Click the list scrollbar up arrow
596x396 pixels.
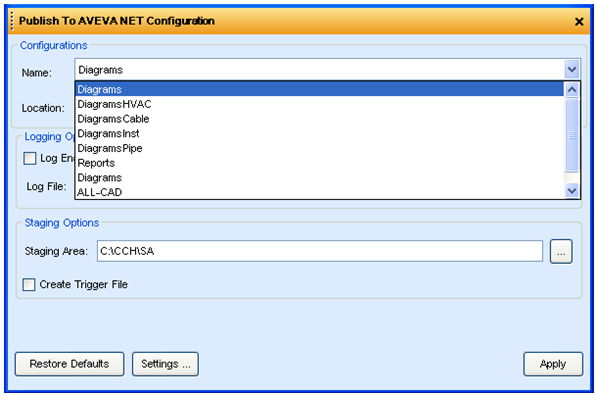tap(572, 90)
